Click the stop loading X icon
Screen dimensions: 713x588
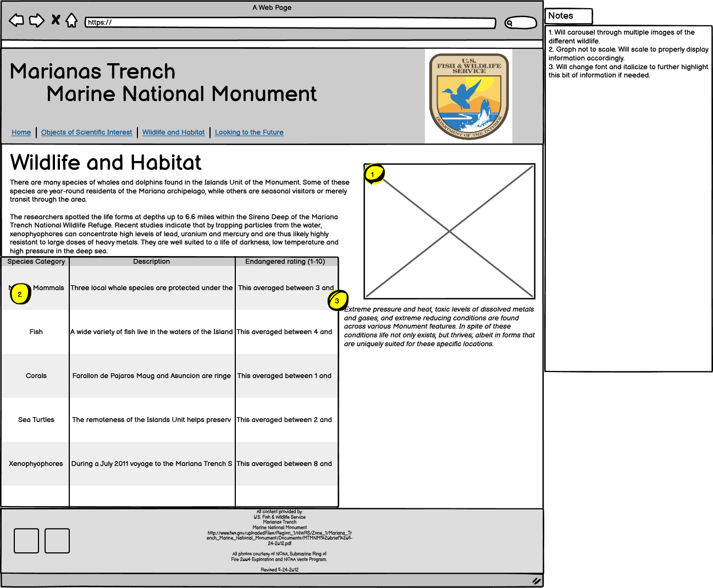pos(54,20)
